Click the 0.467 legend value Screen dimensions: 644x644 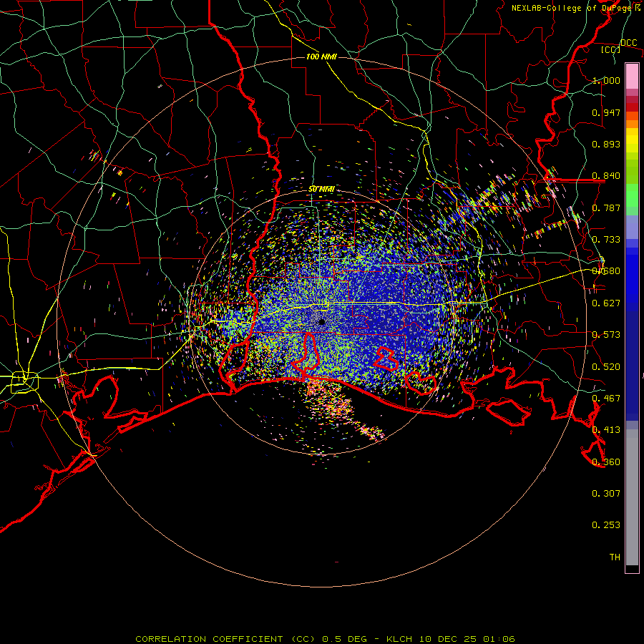[606, 399]
